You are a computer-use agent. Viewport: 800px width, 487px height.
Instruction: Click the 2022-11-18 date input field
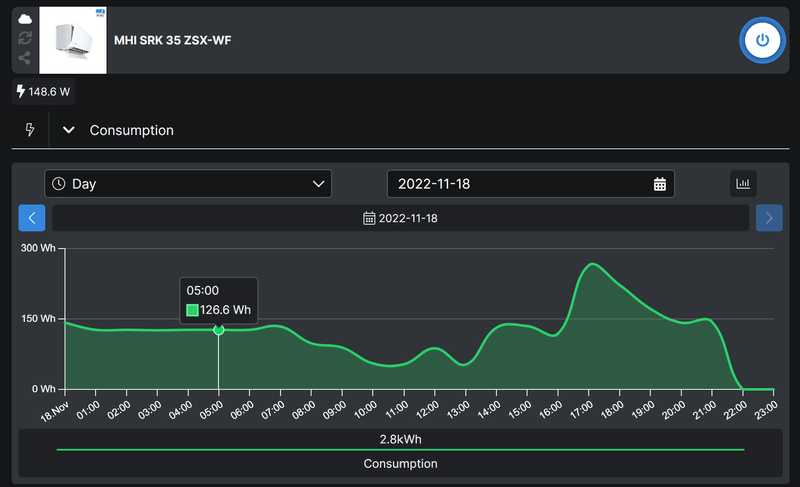[x=520, y=184]
